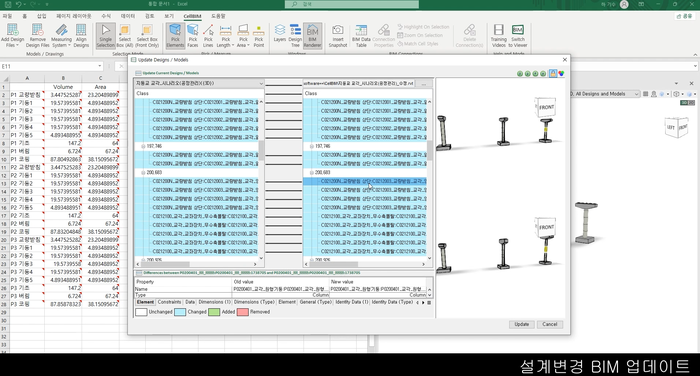The width and height of the screenshot is (700, 376).
Task: Click the Cancel button
Action: (x=550, y=324)
